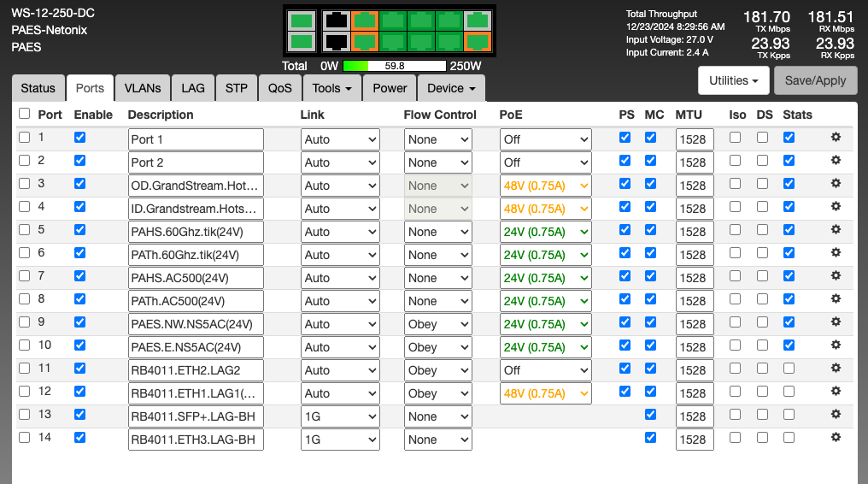Disable the Enable checkbox for Port 3

point(80,183)
